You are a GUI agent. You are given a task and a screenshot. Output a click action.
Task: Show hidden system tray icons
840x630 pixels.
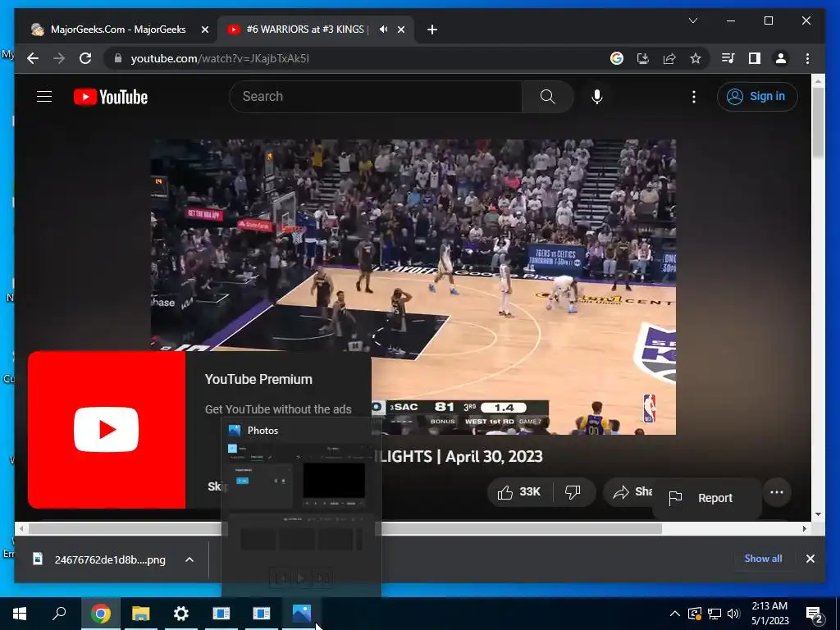pyautogui.click(x=675, y=614)
